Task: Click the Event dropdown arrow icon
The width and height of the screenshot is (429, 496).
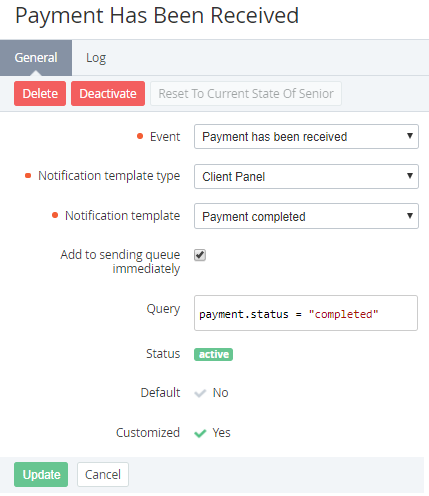Action: 410,136
